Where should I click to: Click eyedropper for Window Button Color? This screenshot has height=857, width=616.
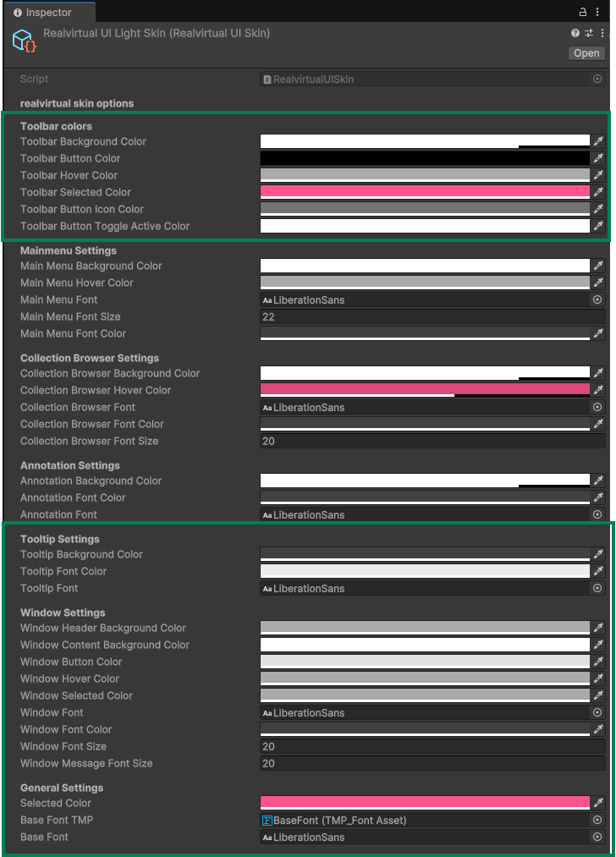click(597, 662)
